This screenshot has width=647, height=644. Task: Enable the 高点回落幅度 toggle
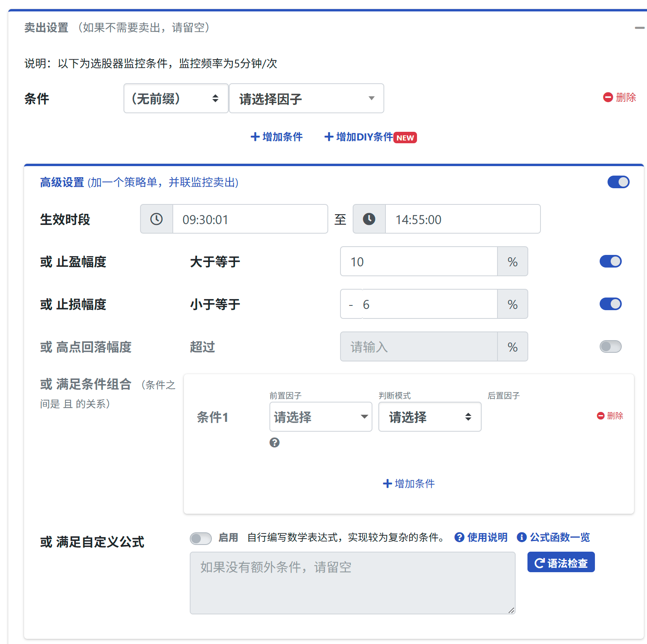pos(610,346)
